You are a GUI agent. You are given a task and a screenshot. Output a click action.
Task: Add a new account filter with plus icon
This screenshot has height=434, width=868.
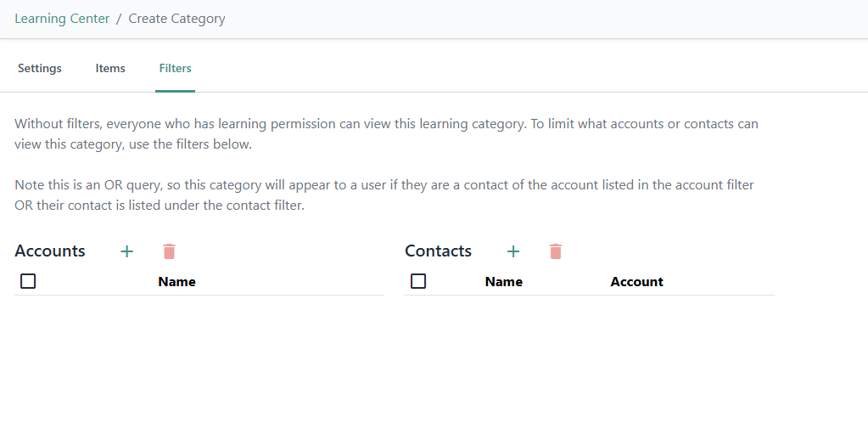(x=127, y=251)
